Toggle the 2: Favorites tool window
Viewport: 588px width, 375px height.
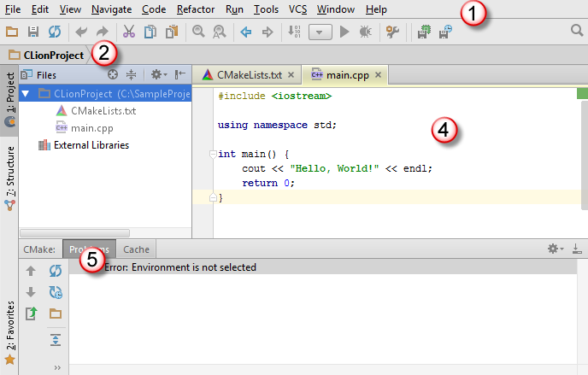[9, 329]
